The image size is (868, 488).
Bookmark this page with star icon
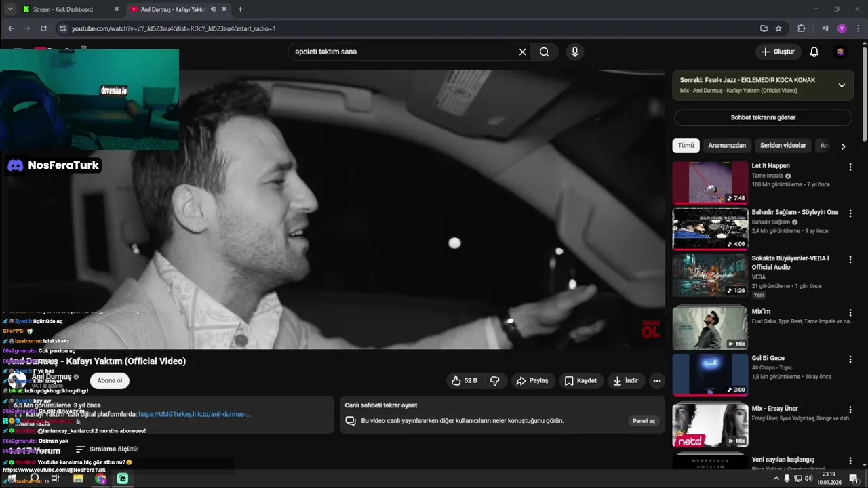tap(778, 28)
